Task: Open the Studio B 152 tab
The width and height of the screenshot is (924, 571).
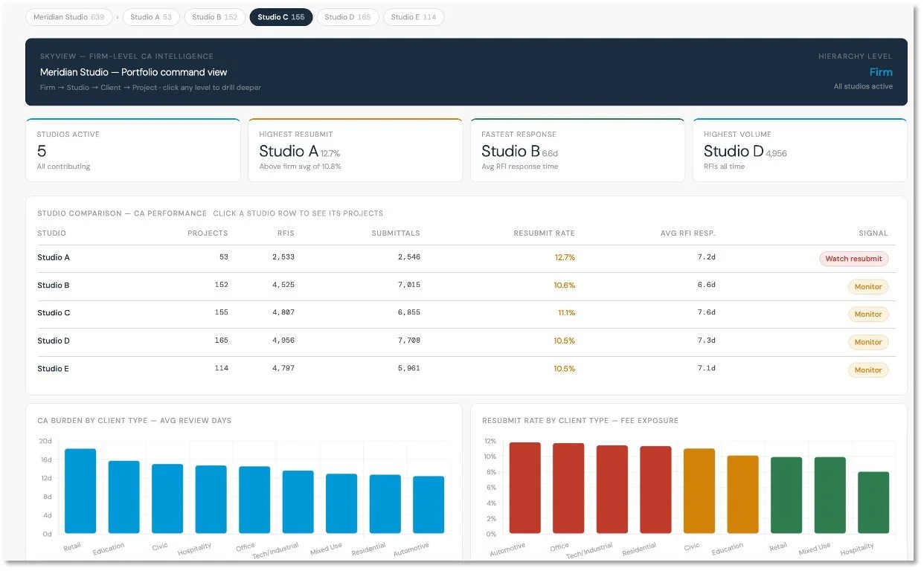Action: click(x=215, y=17)
